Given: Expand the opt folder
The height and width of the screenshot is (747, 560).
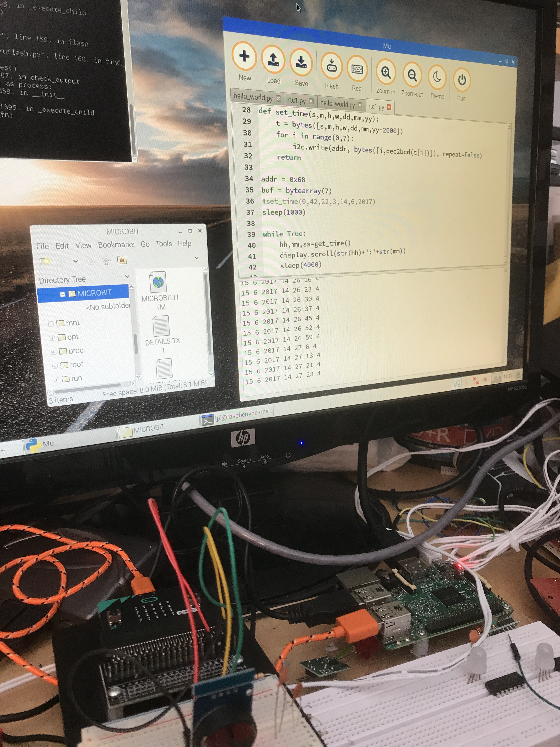Looking at the screenshot, I should coord(52,338).
